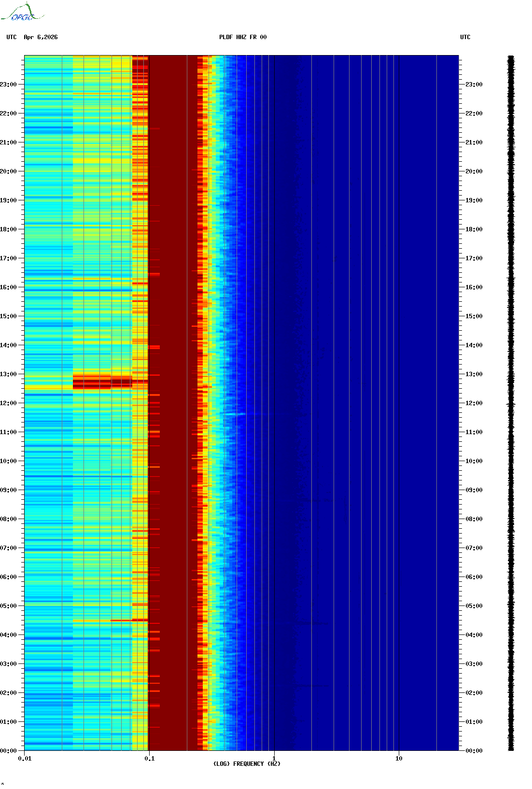Viewport: 532px width, 789px height.
Task: Click the right-side 18:00 time label
Action: pyautogui.click(x=474, y=229)
